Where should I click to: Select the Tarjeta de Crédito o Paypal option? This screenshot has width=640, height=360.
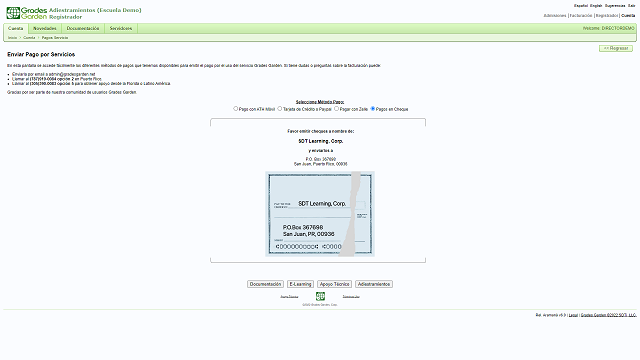(x=280, y=109)
